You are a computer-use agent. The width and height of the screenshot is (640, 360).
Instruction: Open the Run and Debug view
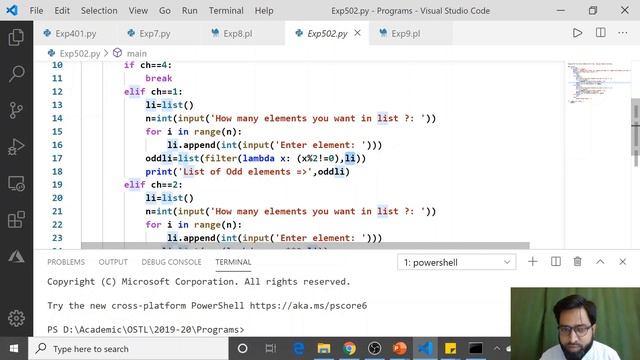pos(16,147)
